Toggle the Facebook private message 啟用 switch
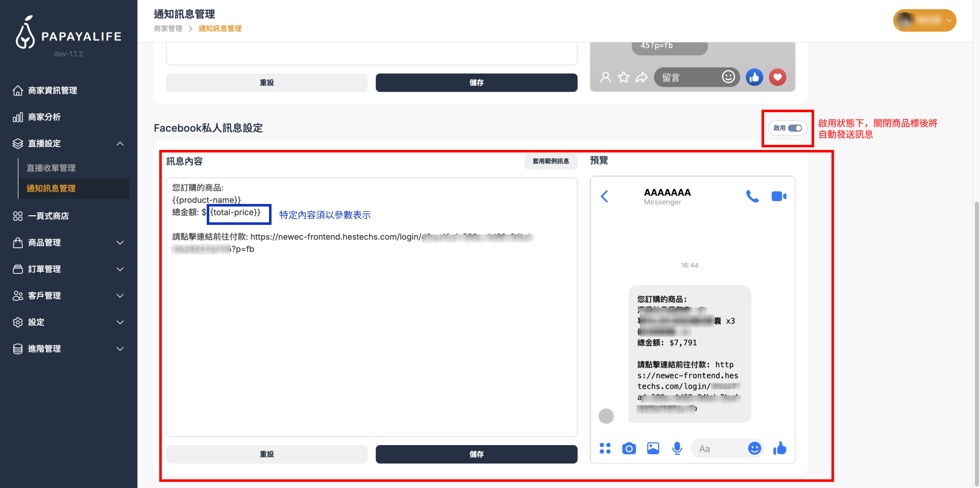The image size is (980, 488). point(795,128)
